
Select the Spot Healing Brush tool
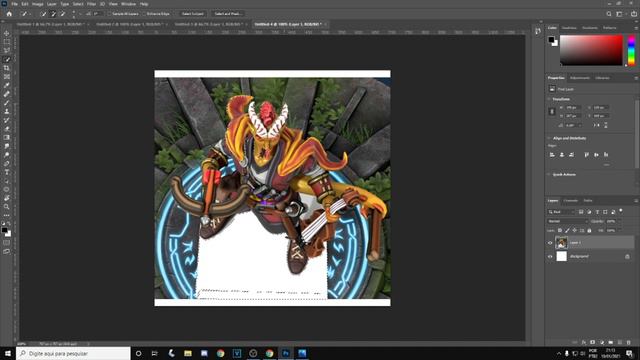tap(7, 94)
